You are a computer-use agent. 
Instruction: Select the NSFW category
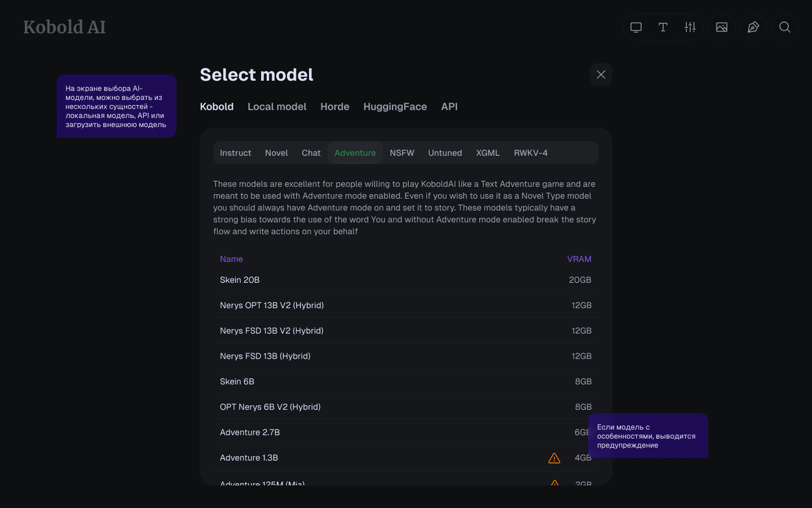(x=402, y=153)
